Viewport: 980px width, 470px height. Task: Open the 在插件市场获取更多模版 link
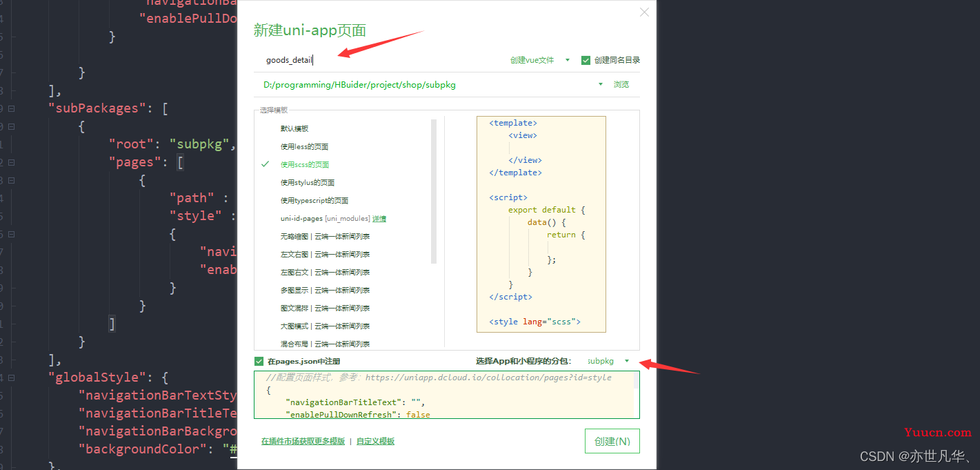[303, 441]
